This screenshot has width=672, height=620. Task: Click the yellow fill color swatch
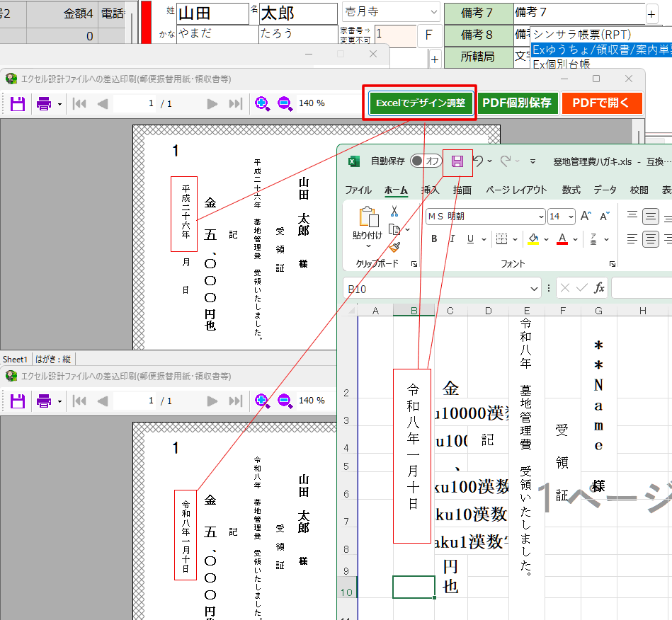pyautogui.click(x=534, y=239)
